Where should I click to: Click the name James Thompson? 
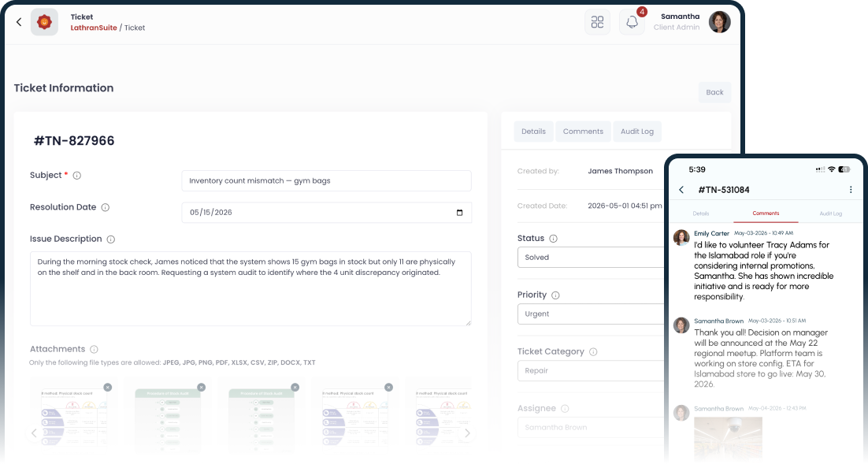620,171
